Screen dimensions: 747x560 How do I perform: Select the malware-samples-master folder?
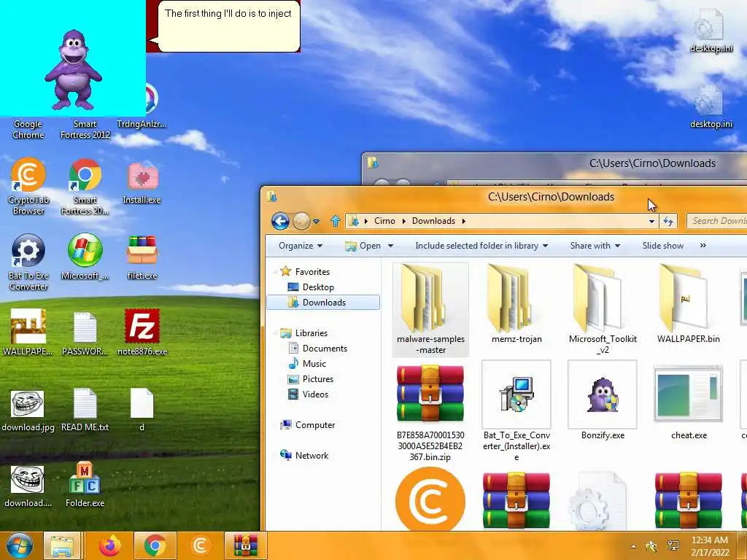pos(430,309)
